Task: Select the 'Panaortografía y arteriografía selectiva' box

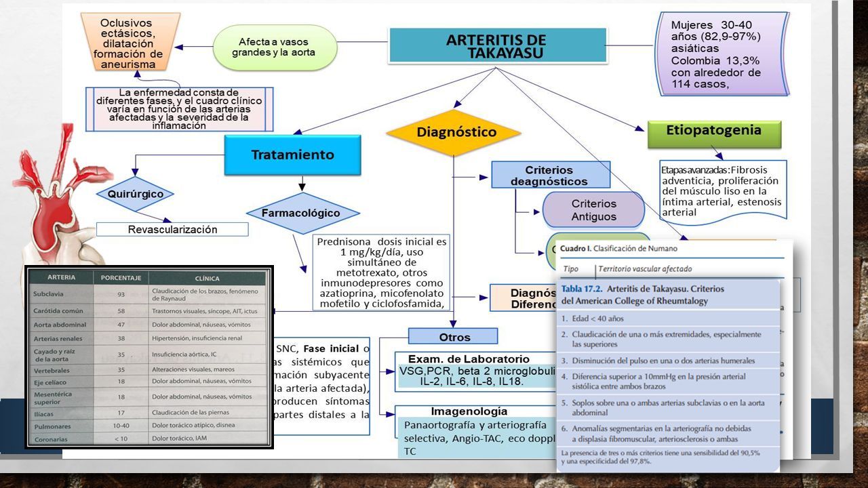Action: [475, 438]
